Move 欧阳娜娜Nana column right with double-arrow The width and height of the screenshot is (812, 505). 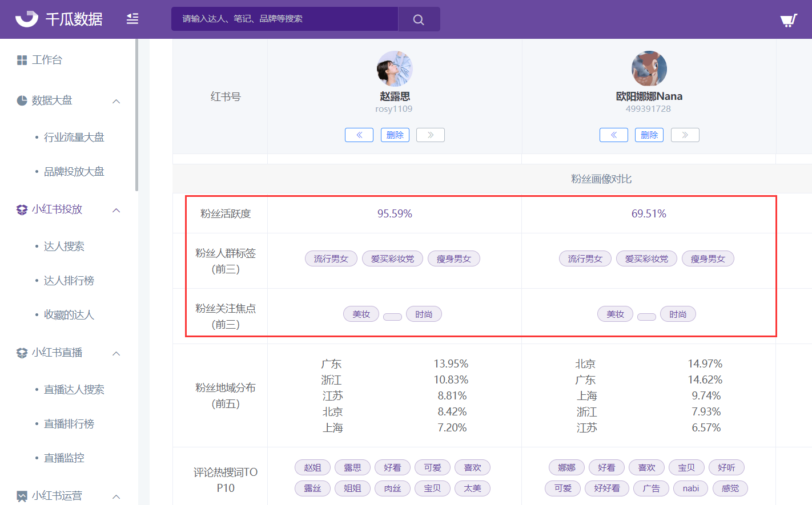point(685,135)
